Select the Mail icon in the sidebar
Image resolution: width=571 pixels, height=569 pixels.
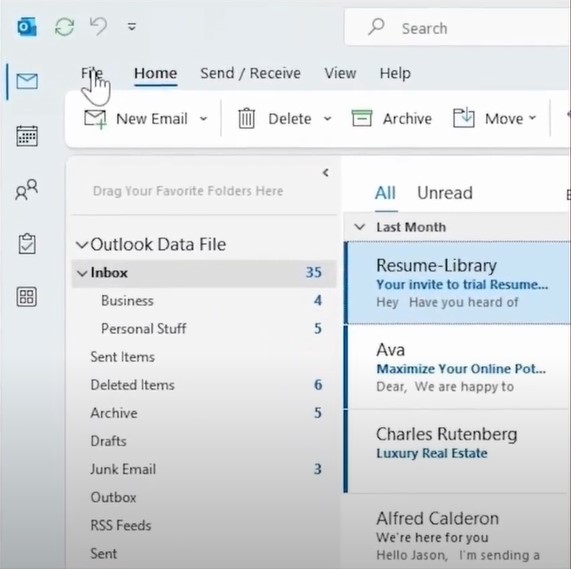pyautogui.click(x=27, y=81)
